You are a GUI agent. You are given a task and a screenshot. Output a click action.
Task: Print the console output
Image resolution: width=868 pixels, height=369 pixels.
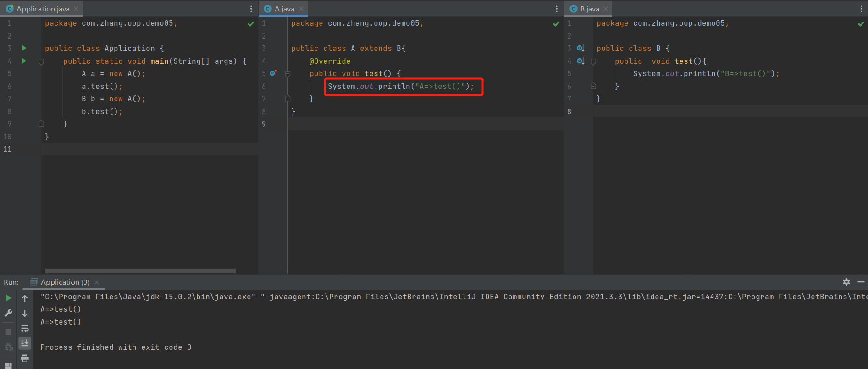coord(25,358)
